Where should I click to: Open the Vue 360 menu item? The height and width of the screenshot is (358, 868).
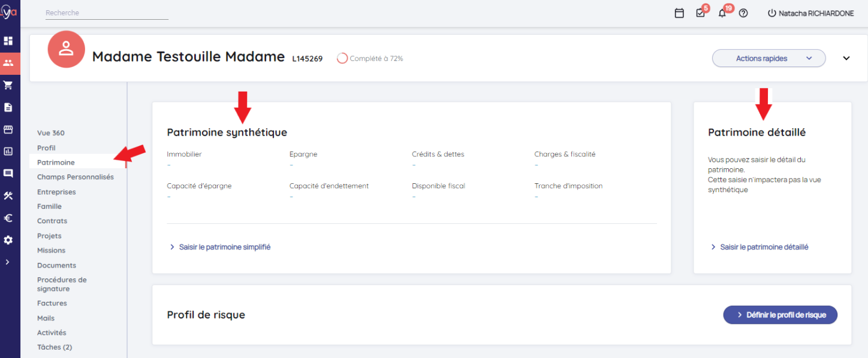click(x=51, y=133)
